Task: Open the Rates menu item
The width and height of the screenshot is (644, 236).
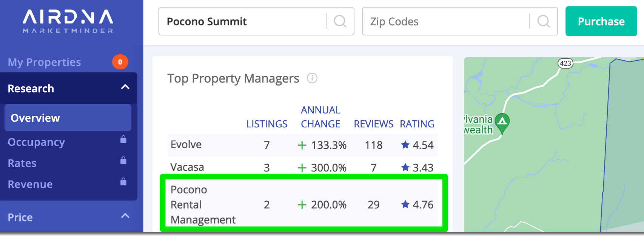Action: pos(22,163)
